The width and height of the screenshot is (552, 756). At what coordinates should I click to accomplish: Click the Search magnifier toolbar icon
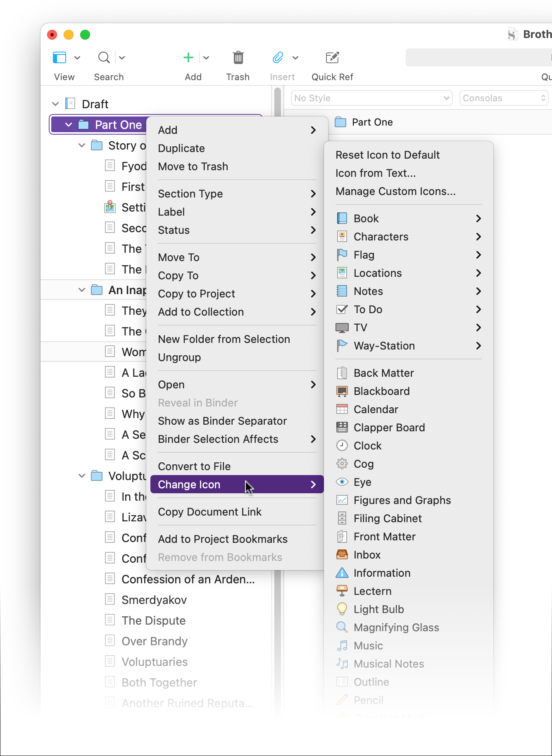[x=104, y=58]
